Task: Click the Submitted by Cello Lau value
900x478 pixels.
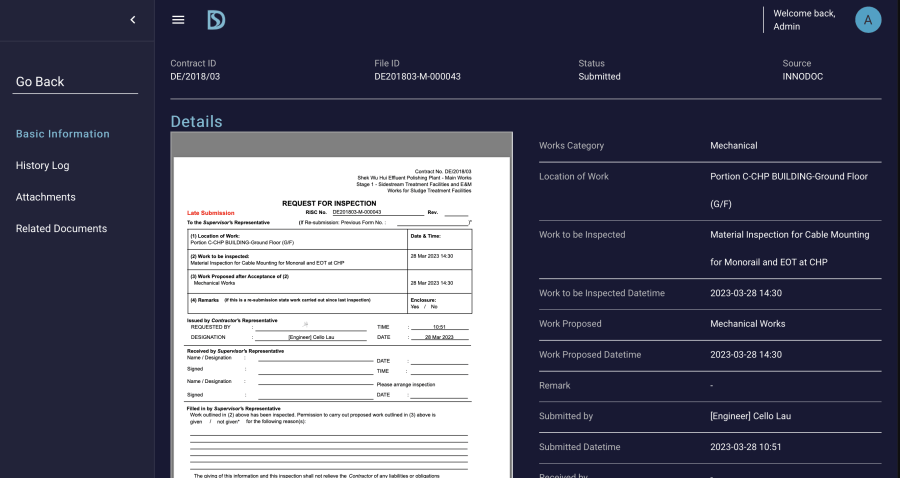Action: (752, 416)
